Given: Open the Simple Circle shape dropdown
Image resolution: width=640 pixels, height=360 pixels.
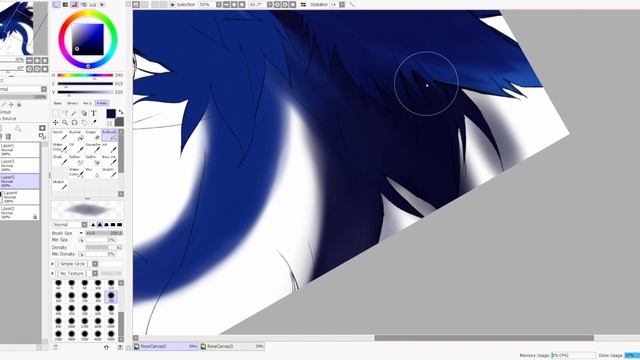Looking at the screenshot, I should (x=95, y=264).
